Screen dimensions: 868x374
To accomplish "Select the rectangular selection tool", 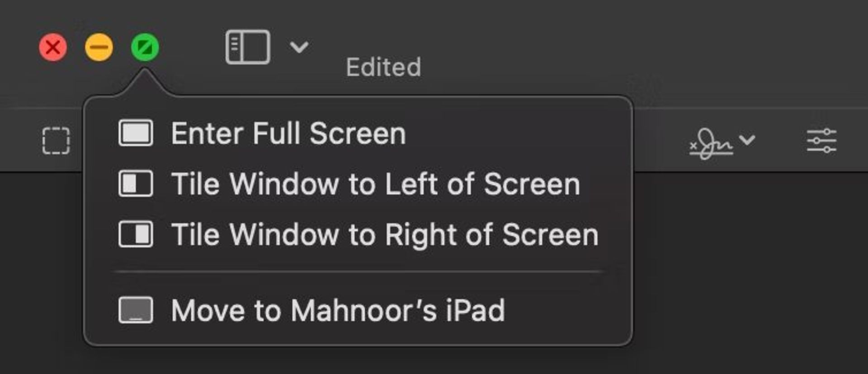I will click(x=56, y=140).
